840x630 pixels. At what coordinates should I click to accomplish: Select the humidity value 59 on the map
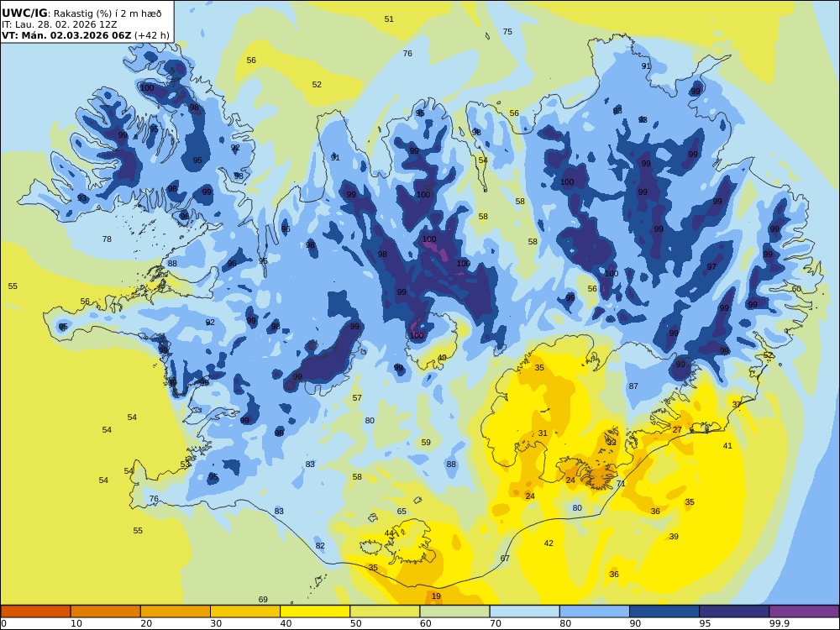[426, 442]
